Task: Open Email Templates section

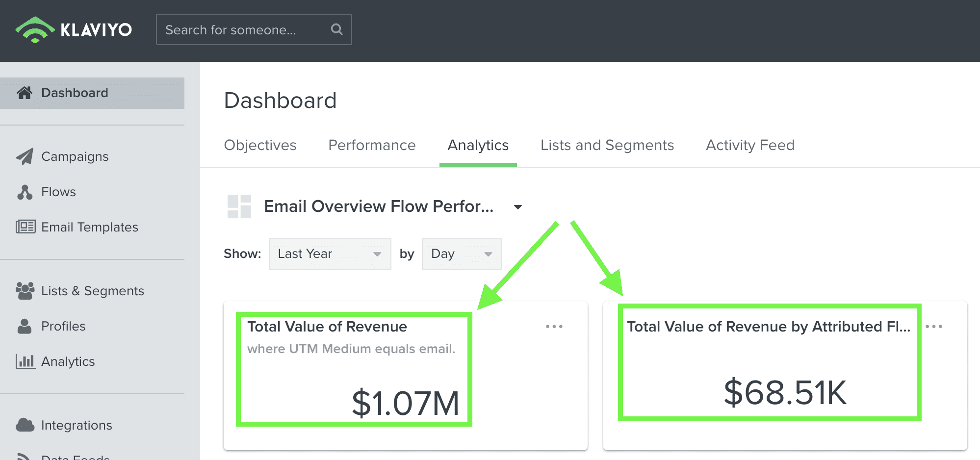Action: tap(90, 227)
